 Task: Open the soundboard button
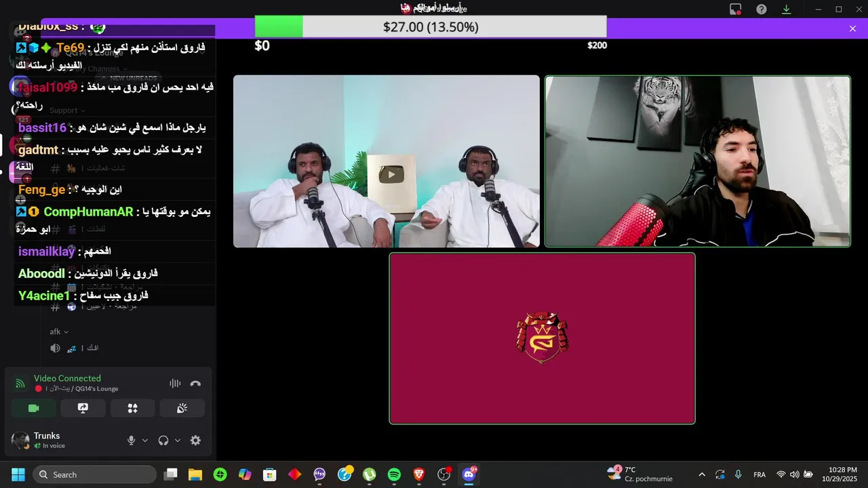182,408
